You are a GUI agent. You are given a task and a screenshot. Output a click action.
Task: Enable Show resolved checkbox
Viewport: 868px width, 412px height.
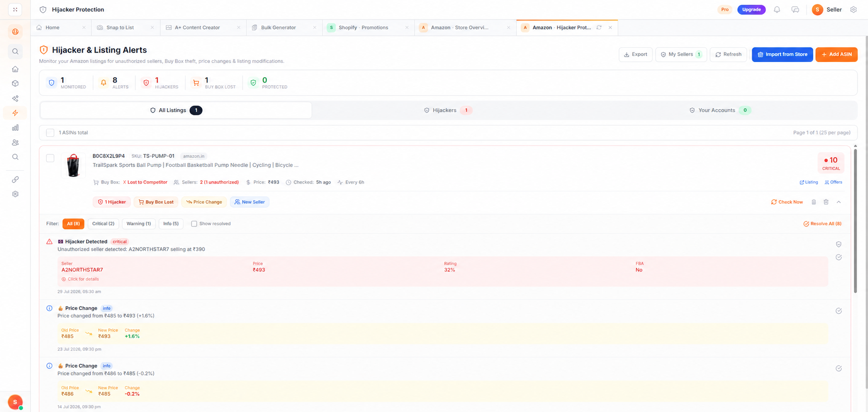(194, 224)
